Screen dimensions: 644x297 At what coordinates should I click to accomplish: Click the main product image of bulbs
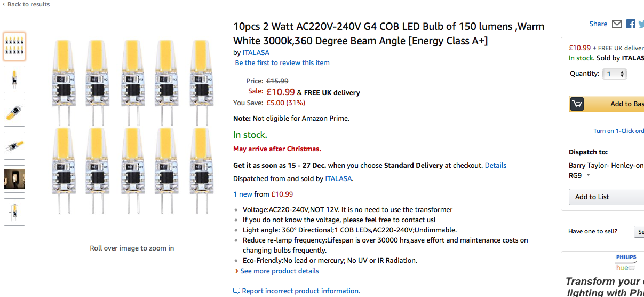click(131, 126)
